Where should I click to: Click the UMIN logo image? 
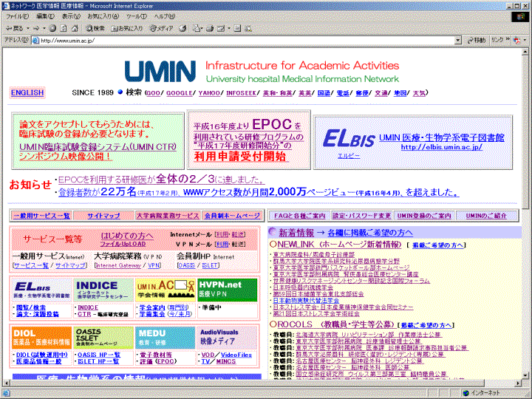(160, 70)
